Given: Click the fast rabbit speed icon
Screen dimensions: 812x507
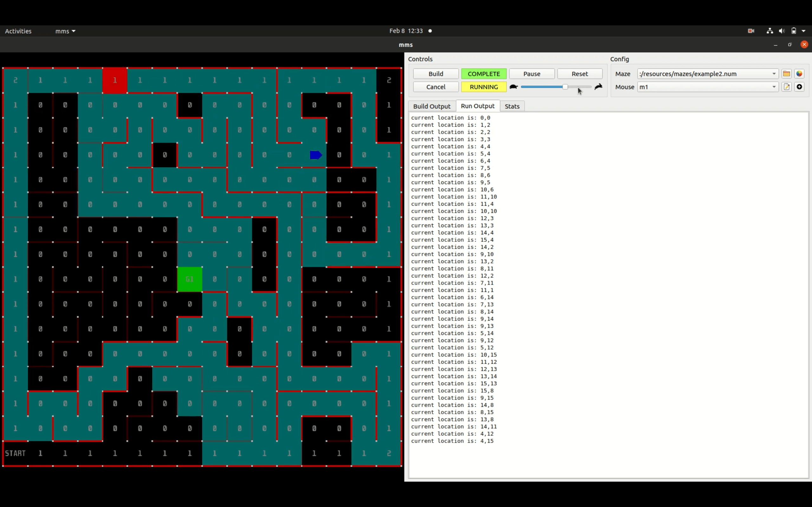Looking at the screenshot, I should coord(599,87).
